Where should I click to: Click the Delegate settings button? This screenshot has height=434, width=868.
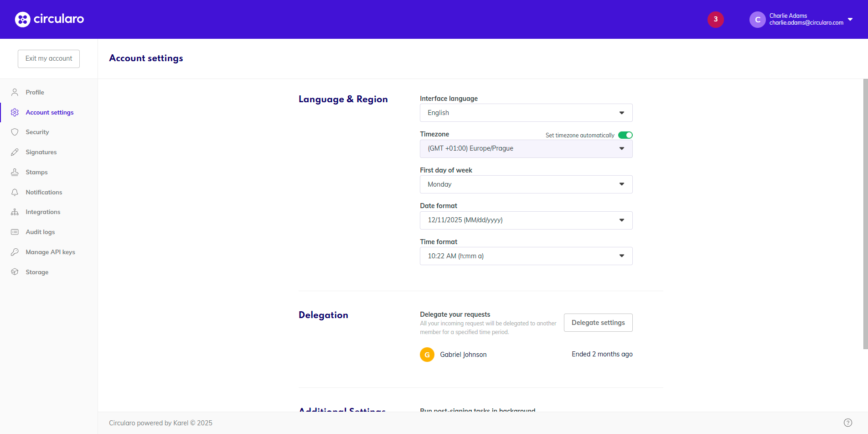[598, 323]
